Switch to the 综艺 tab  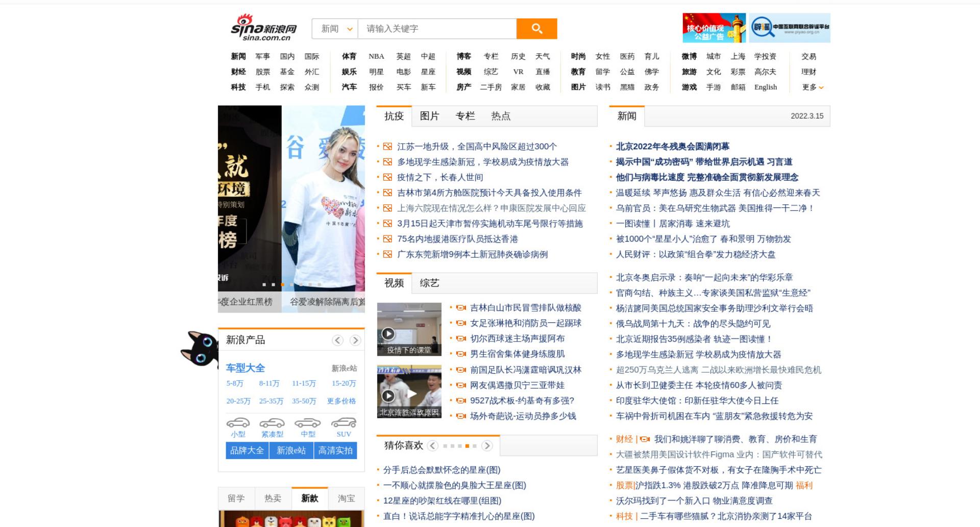[429, 283]
